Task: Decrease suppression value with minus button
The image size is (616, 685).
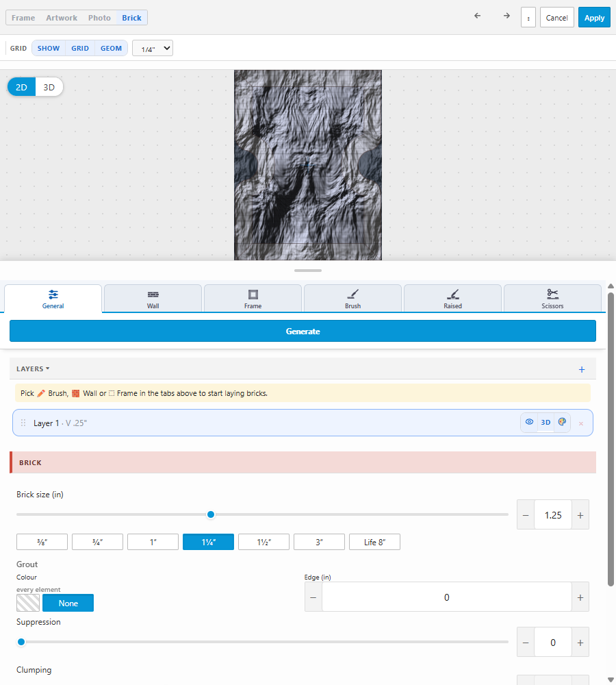Action: pyautogui.click(x=526, y=643)
